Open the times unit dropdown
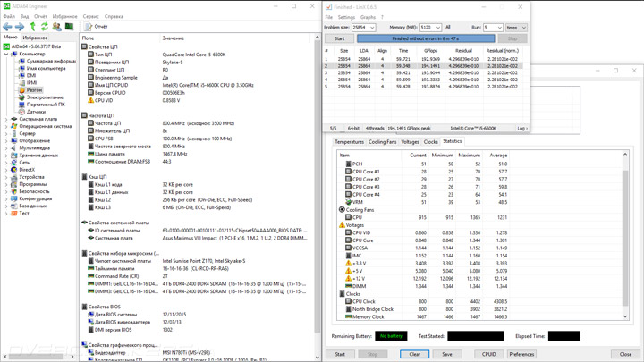This screenshot has height=362, width=644. pyautogui.click(x=516, y=28)
